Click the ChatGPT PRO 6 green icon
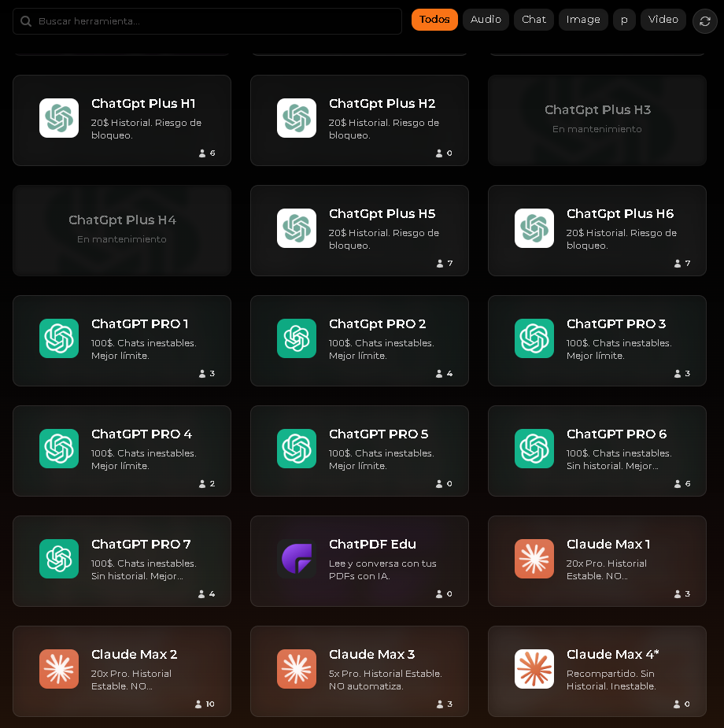 [x=534, y=449]
